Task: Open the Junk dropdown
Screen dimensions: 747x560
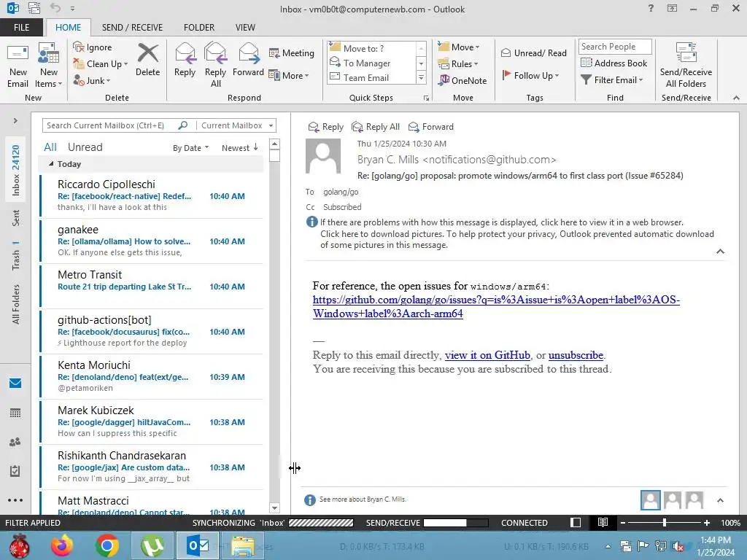Action: point(92,80)
